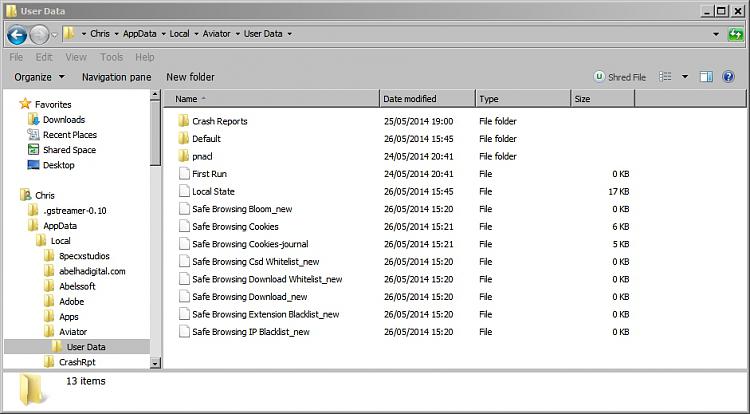The image size is (750, 414).
Task: Click the Shred File toolbar icon
Action: pyautogui.click(x=599, y=76)
